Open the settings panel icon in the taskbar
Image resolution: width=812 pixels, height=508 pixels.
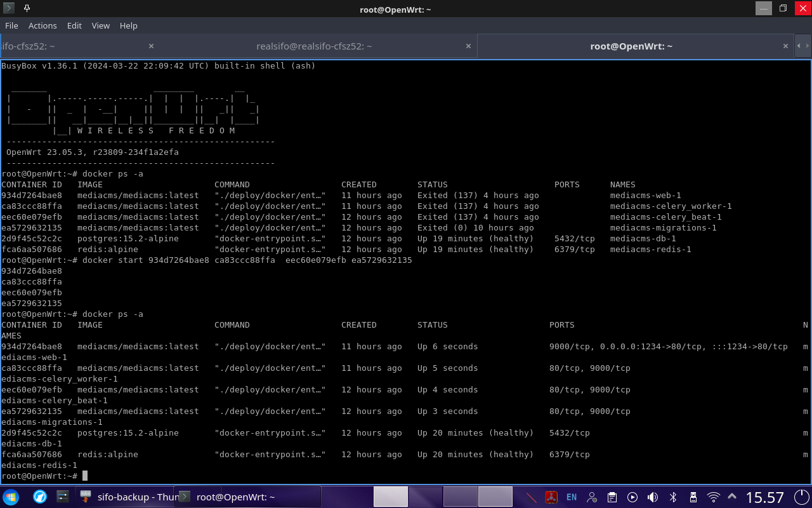click(x=62, y=497)
